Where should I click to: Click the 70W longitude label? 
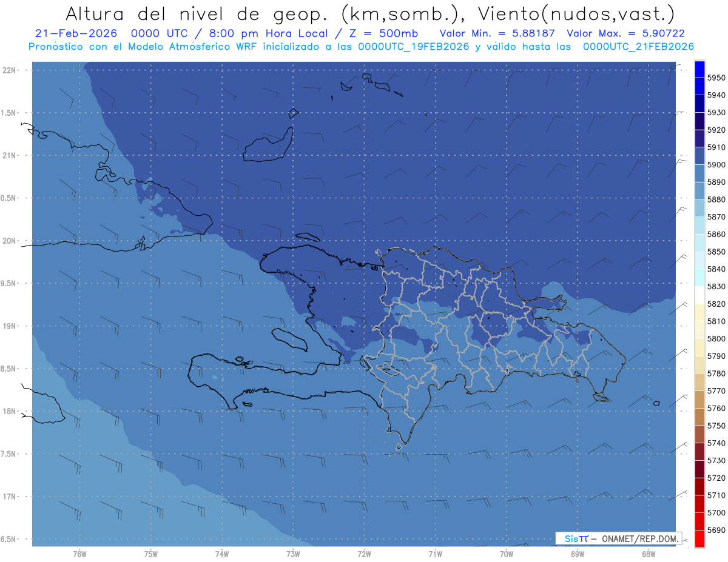point(507,554)
